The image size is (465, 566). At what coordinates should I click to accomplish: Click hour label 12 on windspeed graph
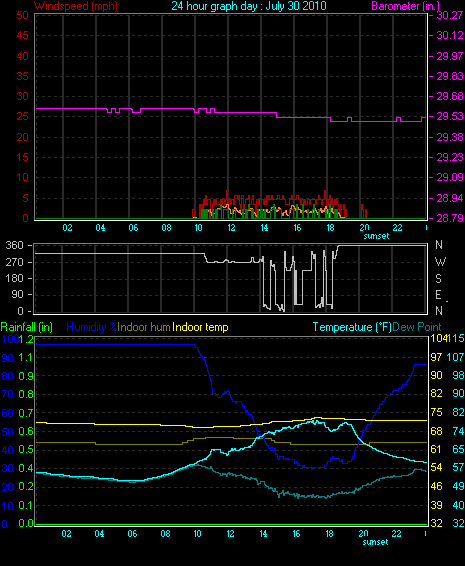[231, 228]
